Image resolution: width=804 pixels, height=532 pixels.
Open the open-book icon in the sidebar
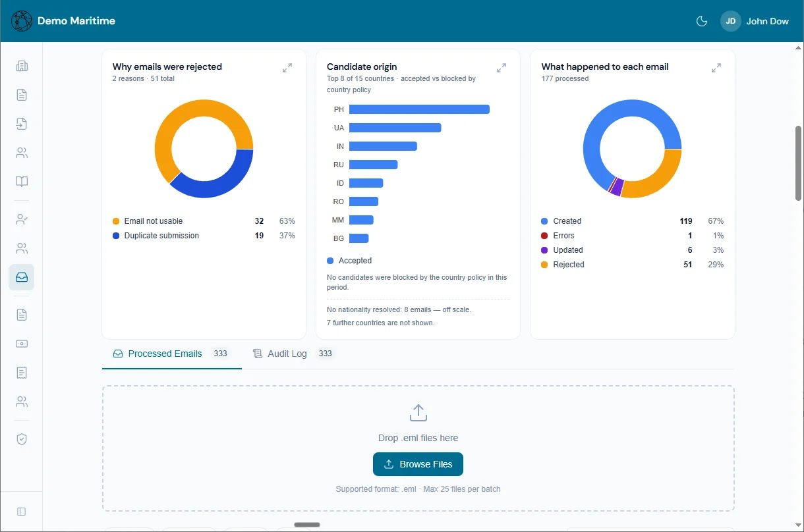[22, 182]
